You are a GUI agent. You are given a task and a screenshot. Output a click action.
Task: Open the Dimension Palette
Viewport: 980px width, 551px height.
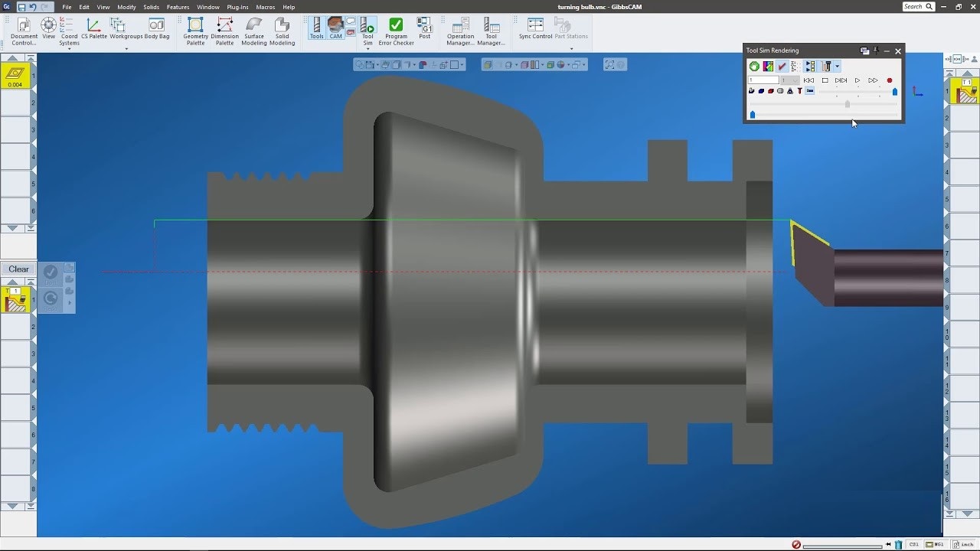(224, 31)
